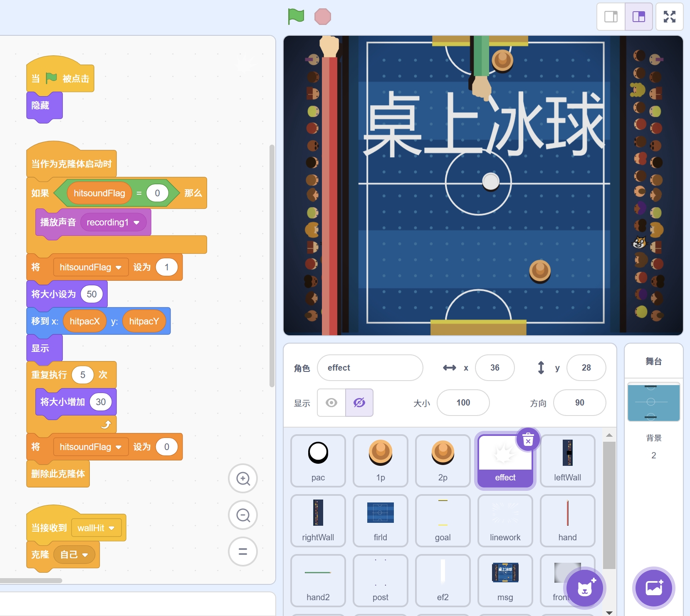Open the choose a sprite button
This screenshot has width=690, height=616.
coord(584,588)
